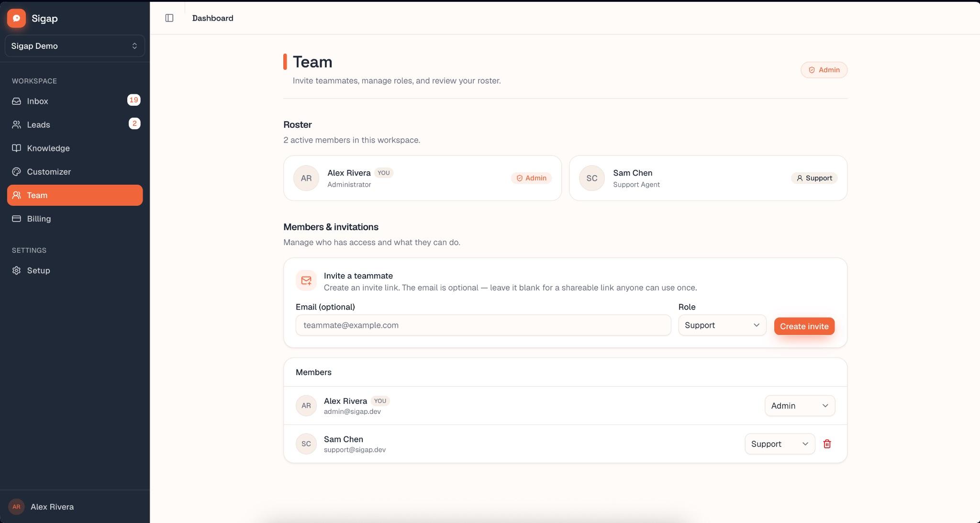
Task: Click the Leads people icon
Action: pos(17,124)
